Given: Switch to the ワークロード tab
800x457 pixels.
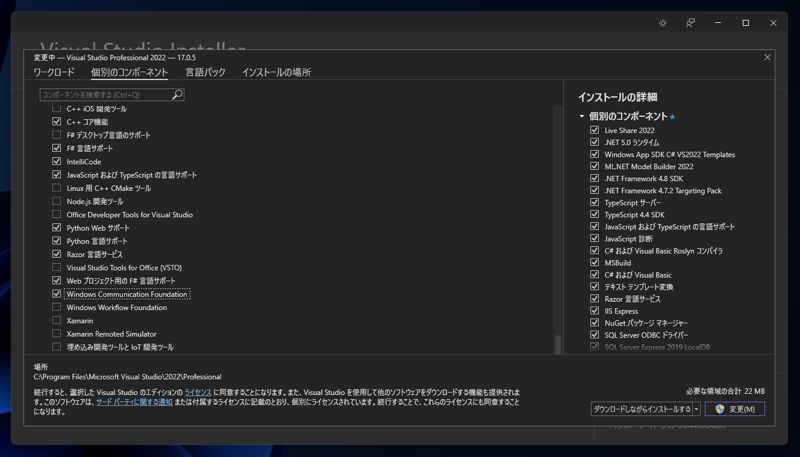Looking at the screenshot, I should [x=54, y=72].
